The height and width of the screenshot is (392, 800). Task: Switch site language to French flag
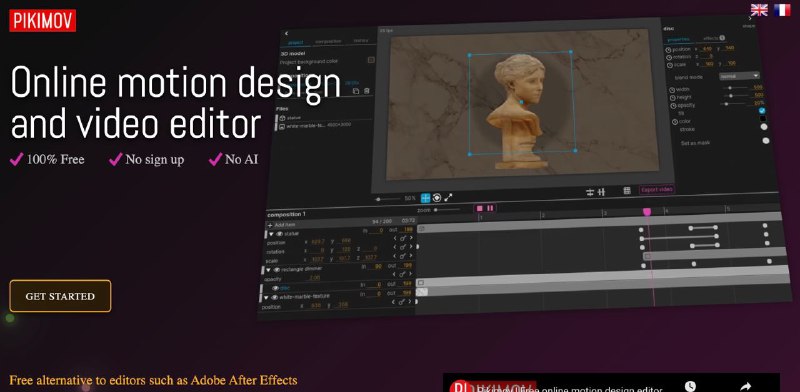coord(782,10)
